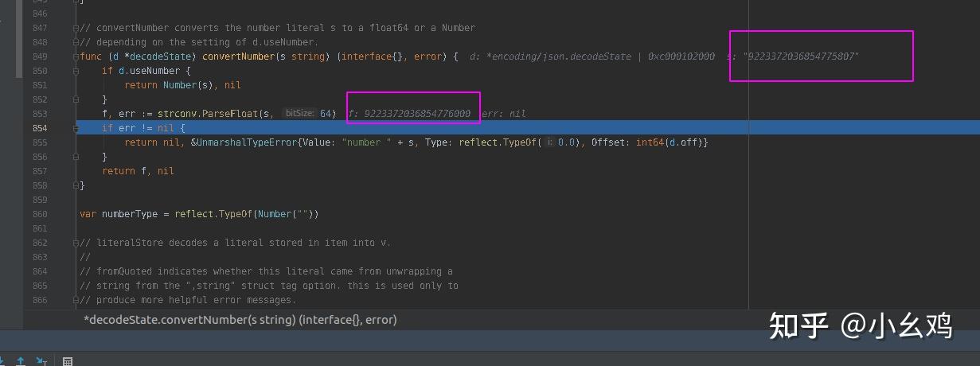Screen dimensions: 980x366
Task: Fold the if err != nil block at line 854
Action: click(76, 128)
